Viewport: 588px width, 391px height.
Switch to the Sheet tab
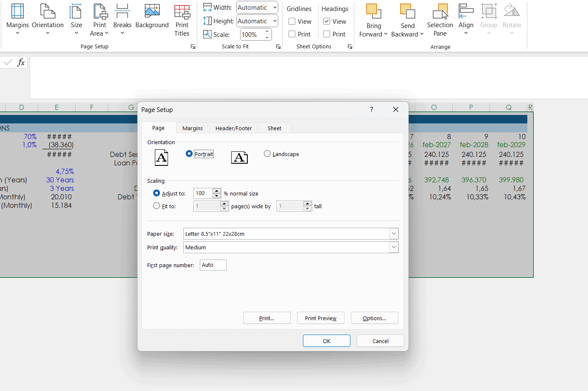[274, 128]
